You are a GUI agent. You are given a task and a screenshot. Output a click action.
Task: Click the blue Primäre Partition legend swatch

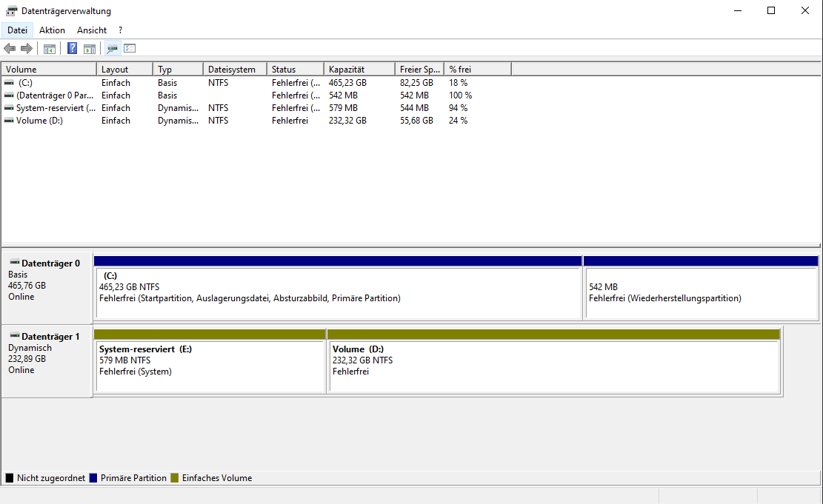[93, 478]
